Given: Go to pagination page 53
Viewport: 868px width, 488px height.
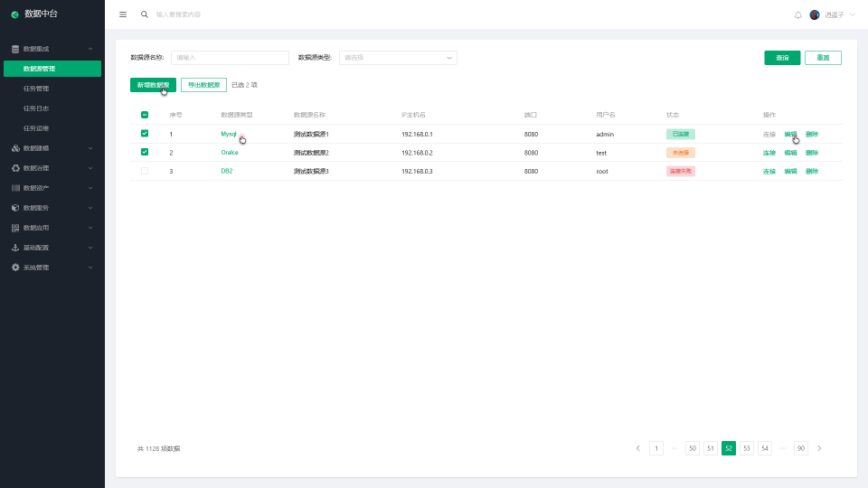Looking at the screenshot, I should [746, 448].
